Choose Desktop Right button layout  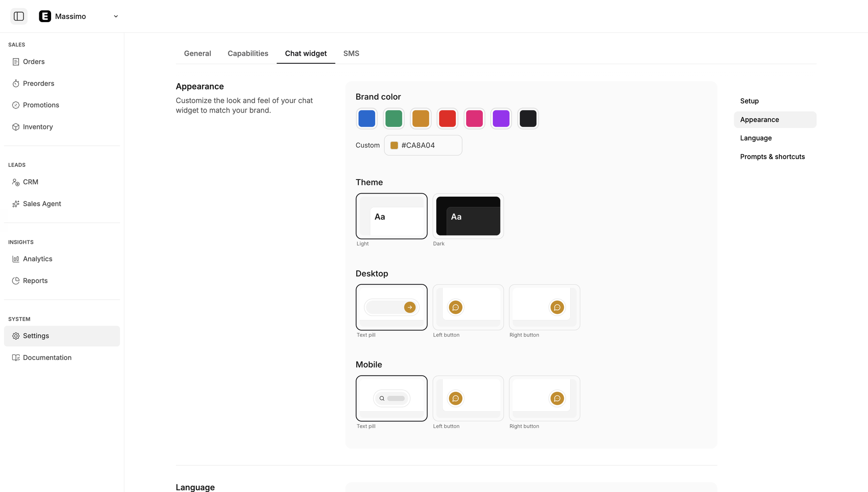point(544,307)
